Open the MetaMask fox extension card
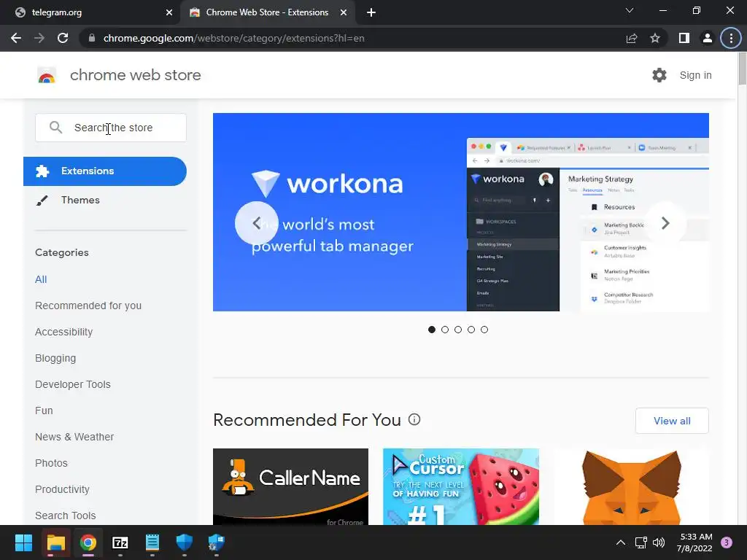The height and width of the screenshot is (560, 747). (631, 486)
